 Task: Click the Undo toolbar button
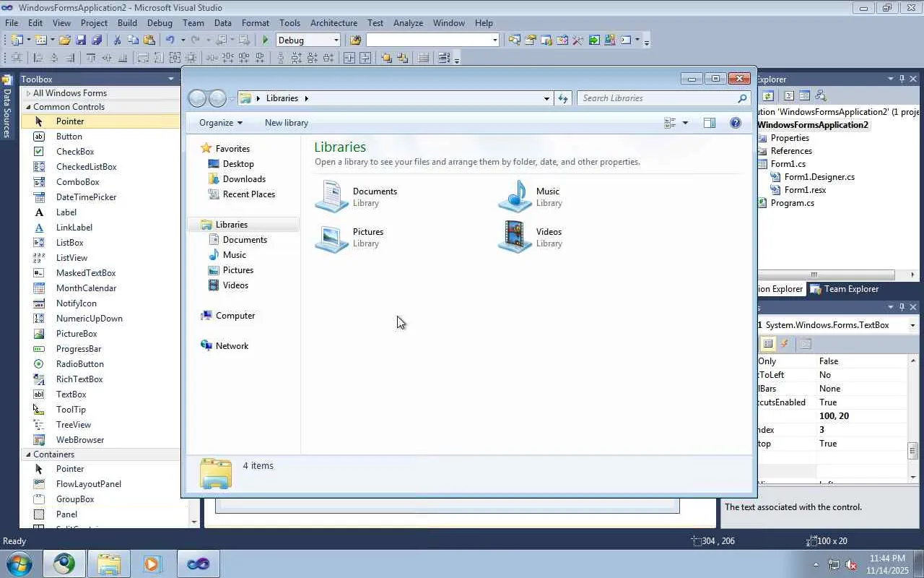(170, 40)
